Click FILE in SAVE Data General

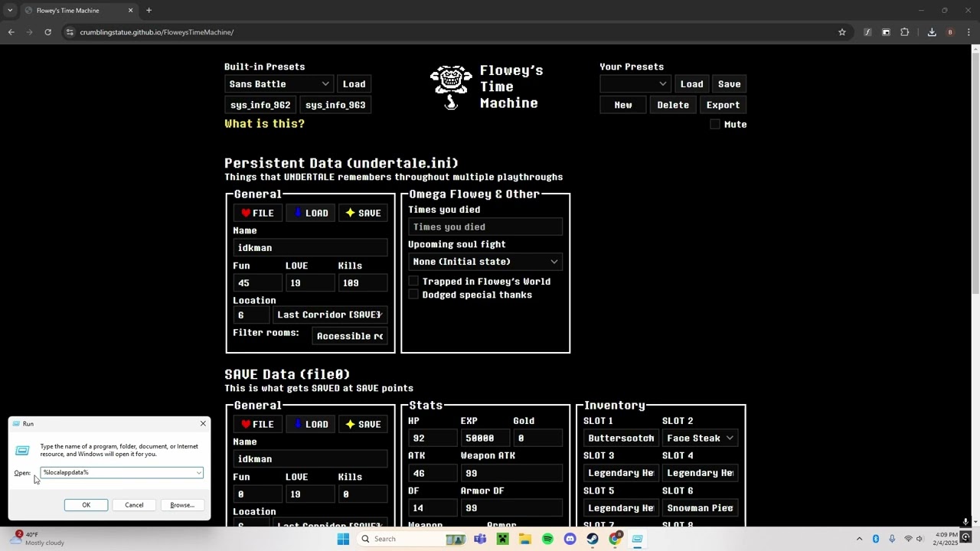pos(257,424)
